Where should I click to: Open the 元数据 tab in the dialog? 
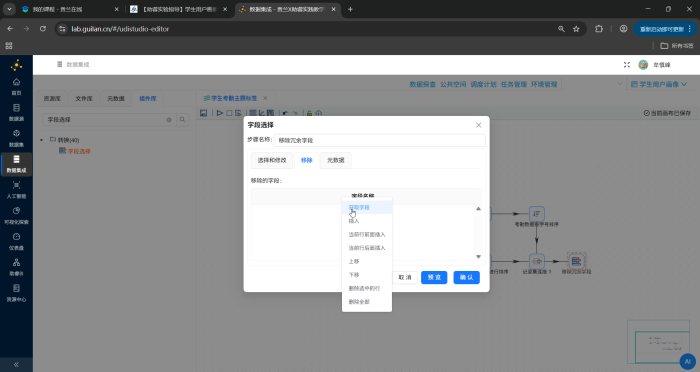(x=336, y=160)
